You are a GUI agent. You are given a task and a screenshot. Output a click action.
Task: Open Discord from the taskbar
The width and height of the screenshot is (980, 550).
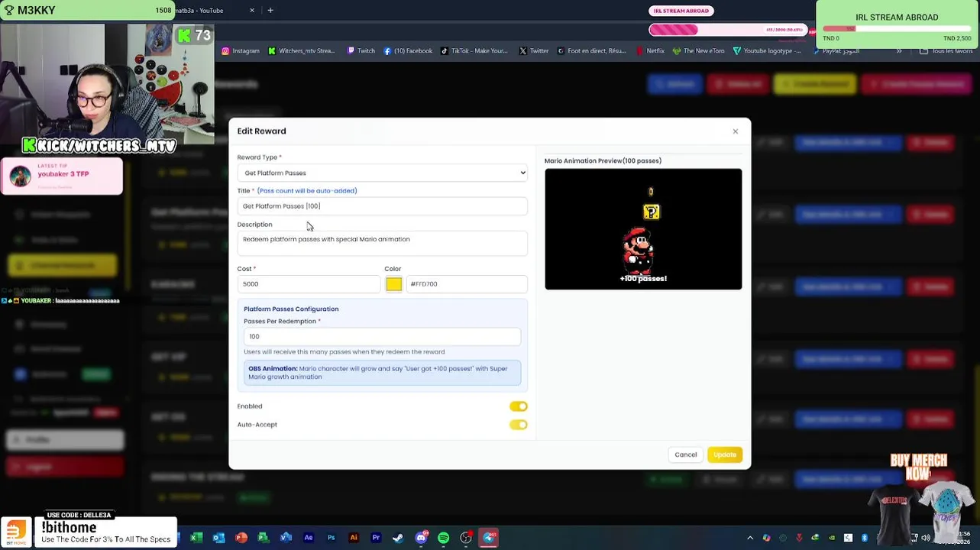pyautogui.click(x=421, y=538)
